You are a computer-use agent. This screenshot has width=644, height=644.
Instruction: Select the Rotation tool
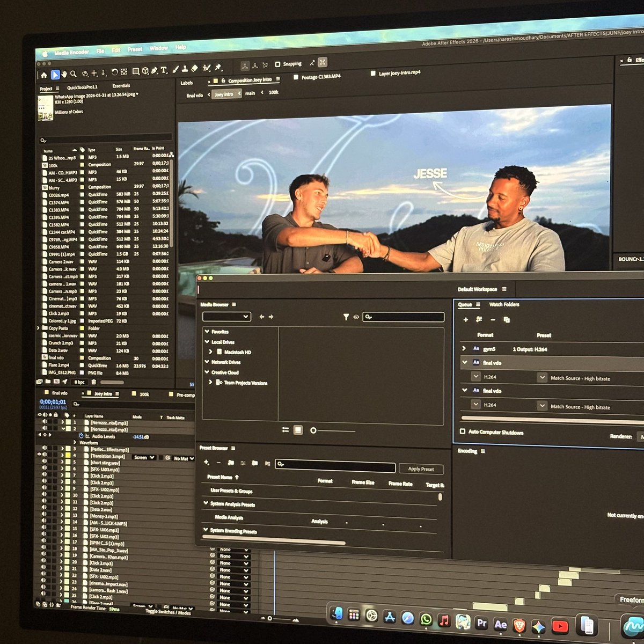point(114,72)
